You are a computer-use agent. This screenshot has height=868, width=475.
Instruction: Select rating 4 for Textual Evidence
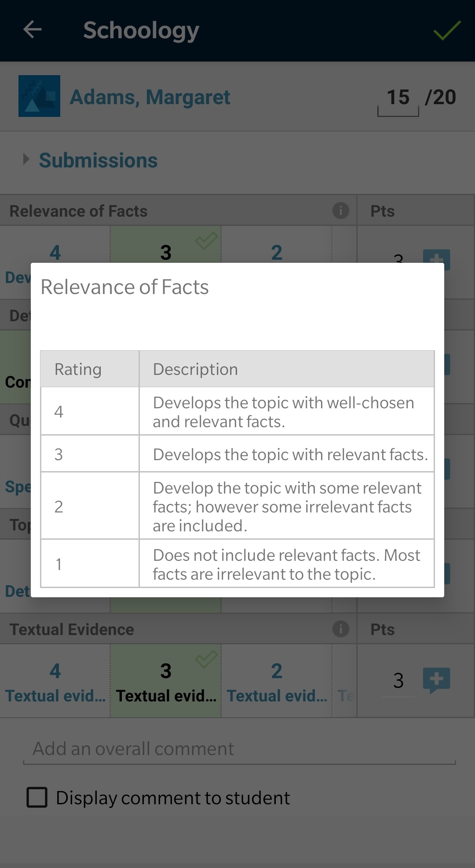click(55, 680)
